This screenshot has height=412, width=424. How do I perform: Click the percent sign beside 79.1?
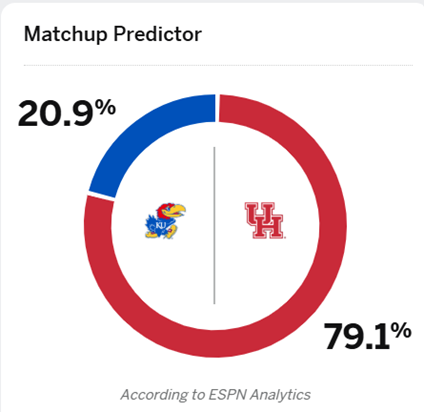pos(401,331)
